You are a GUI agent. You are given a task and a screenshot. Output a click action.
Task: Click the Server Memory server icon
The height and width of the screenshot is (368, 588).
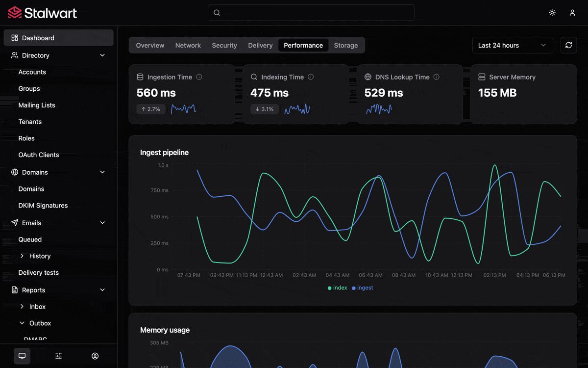pyautogui.click(x=482, y=77)
